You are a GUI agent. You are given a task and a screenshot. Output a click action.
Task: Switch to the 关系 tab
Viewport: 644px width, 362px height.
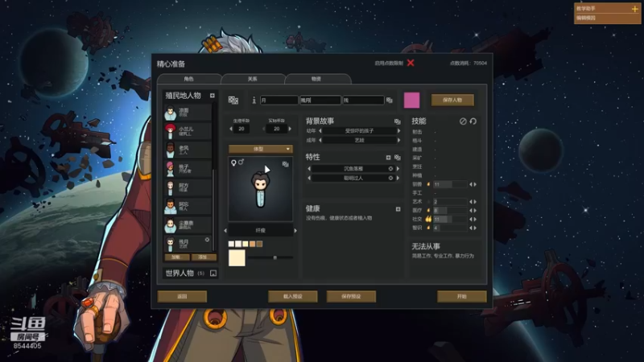tap(253, 79)
